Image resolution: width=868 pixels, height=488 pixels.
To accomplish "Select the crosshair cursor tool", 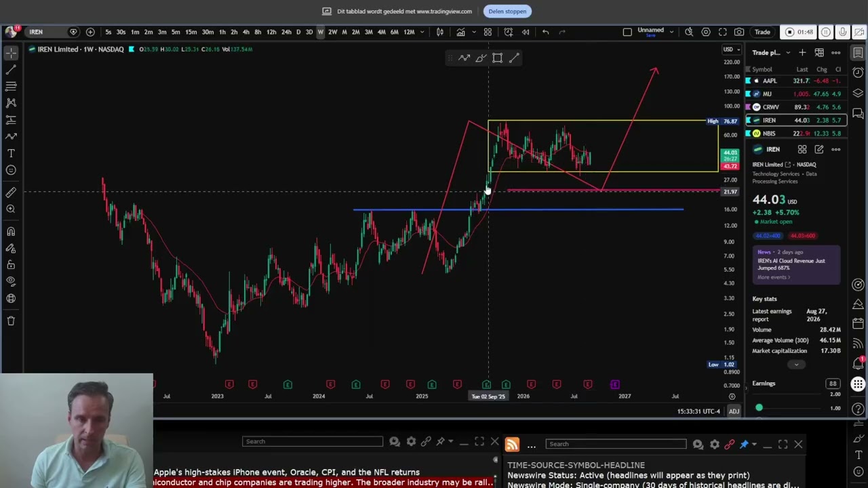I will [x=11, y=53].
